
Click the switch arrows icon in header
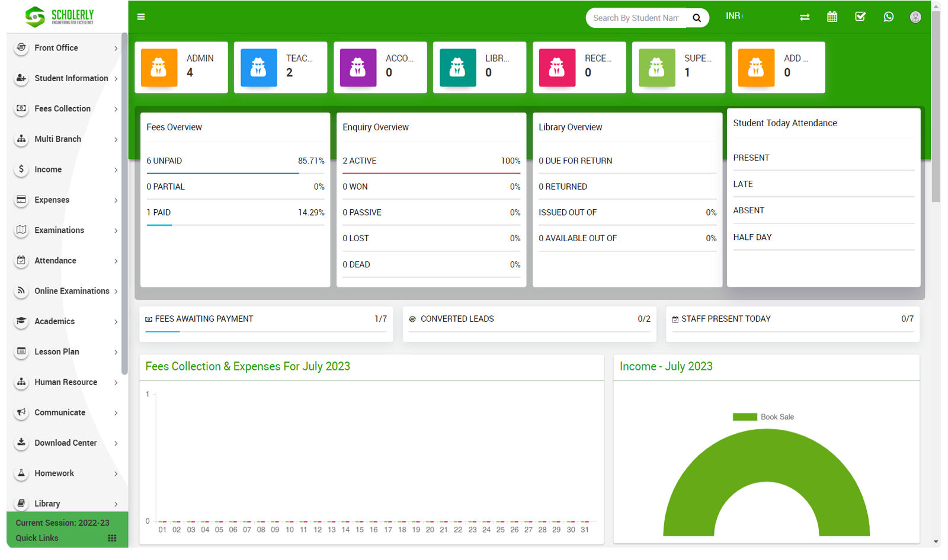[805, 17]
